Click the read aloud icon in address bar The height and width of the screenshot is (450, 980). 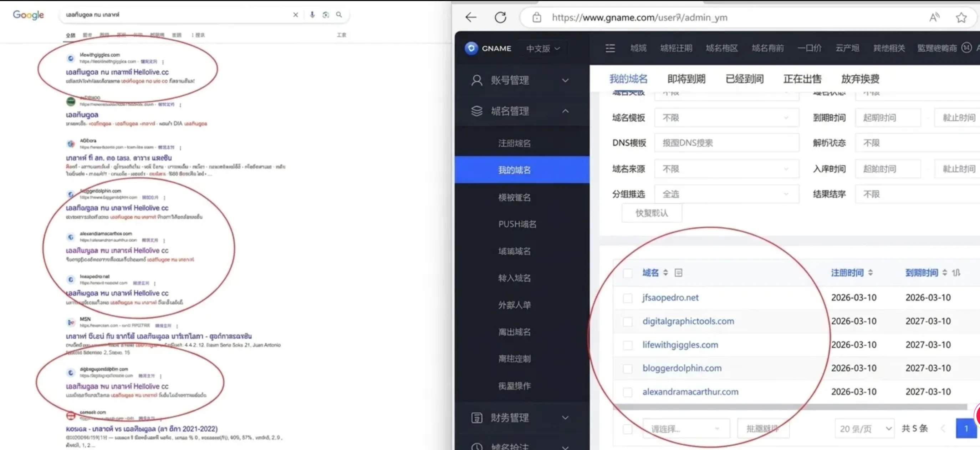(934, 17)
